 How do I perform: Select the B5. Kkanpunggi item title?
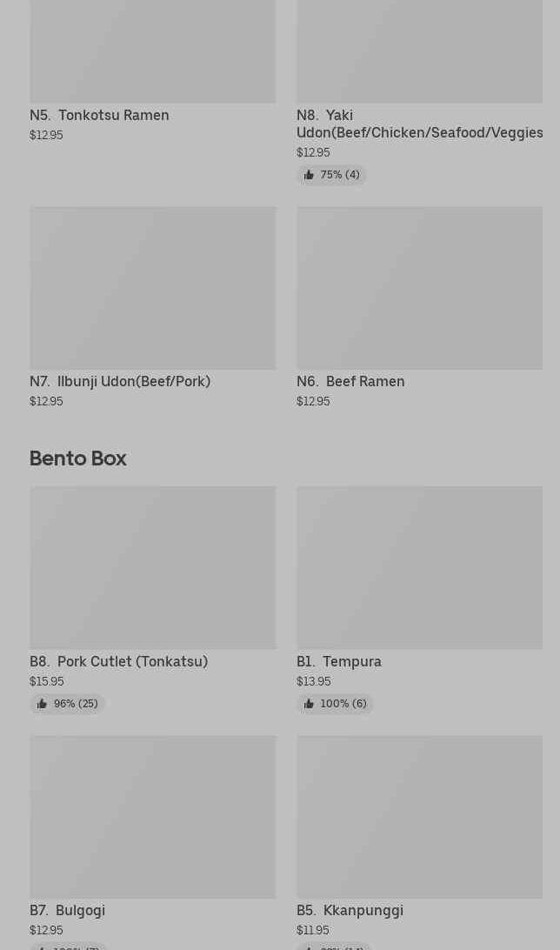[x=350, y=910]
